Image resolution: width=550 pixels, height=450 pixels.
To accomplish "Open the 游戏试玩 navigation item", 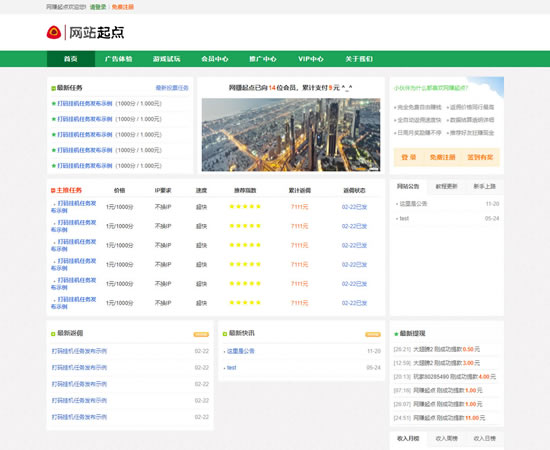I will (167, 59).
